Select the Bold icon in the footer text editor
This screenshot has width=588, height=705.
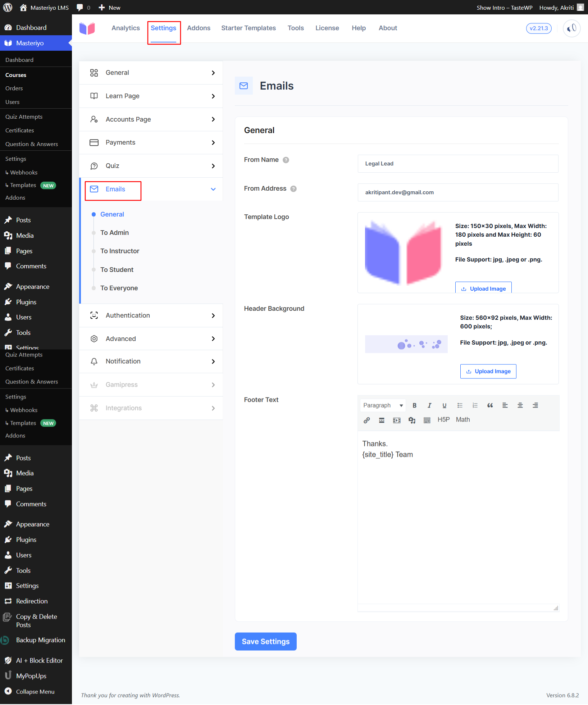point(414,405)
